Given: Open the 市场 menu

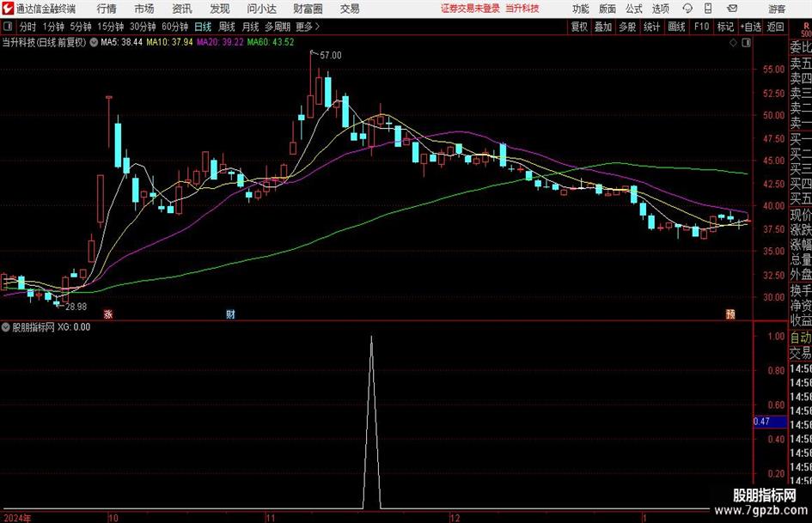Looking at the screenshot, I should pyautogui.click(x=144, y=9).
